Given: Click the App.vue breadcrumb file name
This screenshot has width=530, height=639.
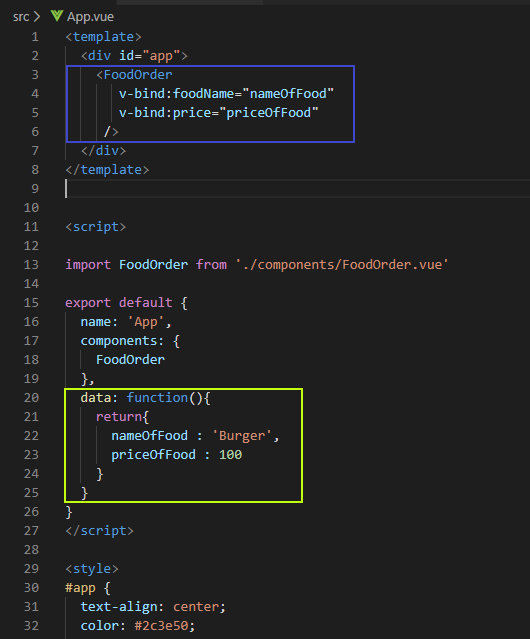Looking at the screenshot, I should 90,17.
